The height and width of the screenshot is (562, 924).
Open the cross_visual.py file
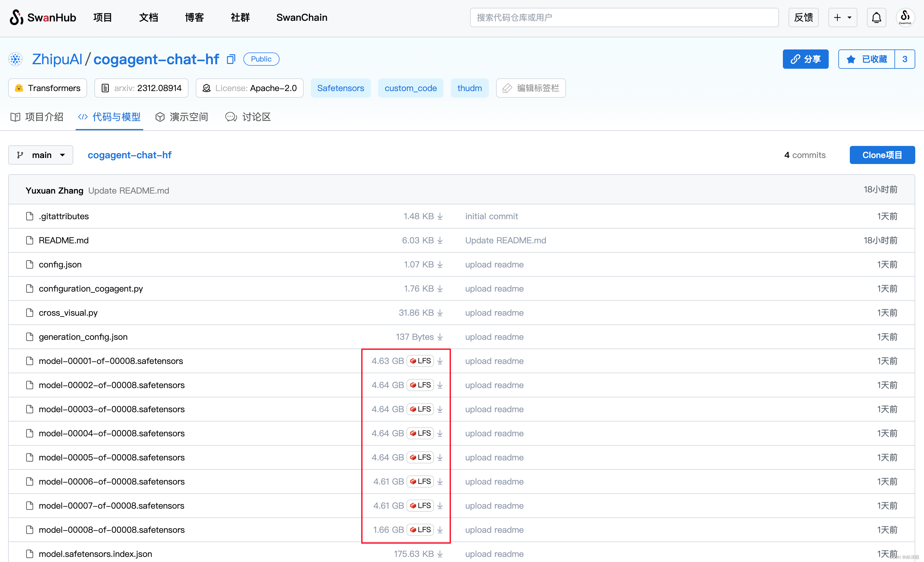[68, 313]
